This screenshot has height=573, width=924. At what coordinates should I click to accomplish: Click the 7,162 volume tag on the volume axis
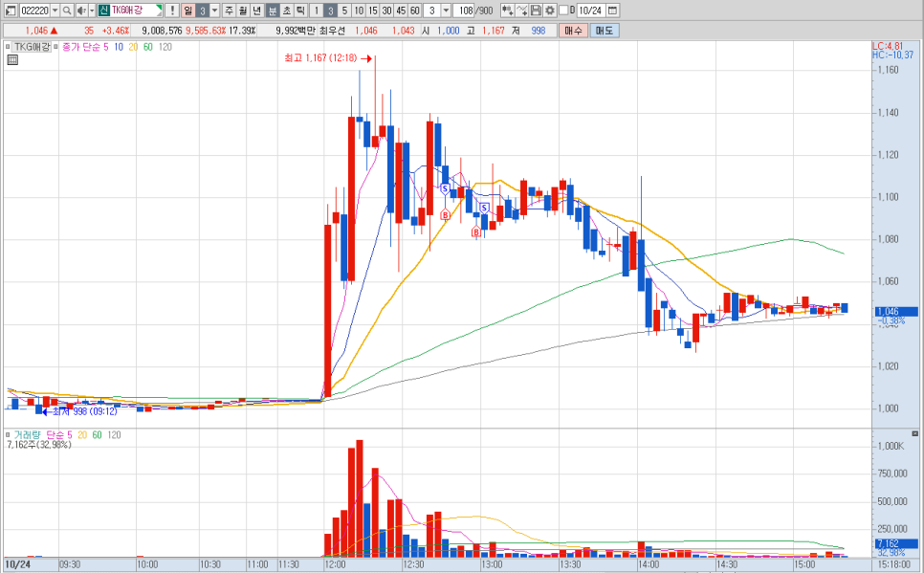tap(895, 543)
